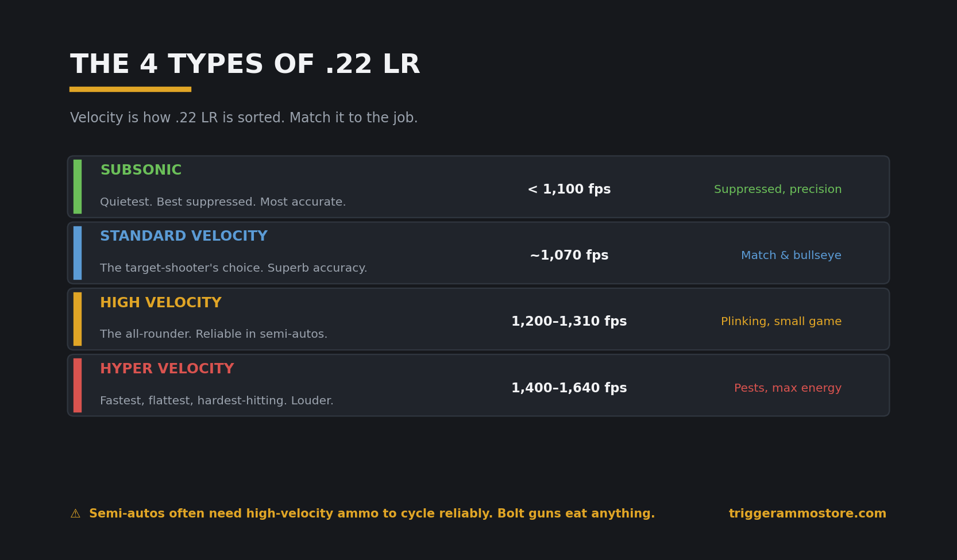The height and width of the screenshot is (560, 957).
Task: Click the semi-autos cycling note in footer
Action: [x=372, y=514]
